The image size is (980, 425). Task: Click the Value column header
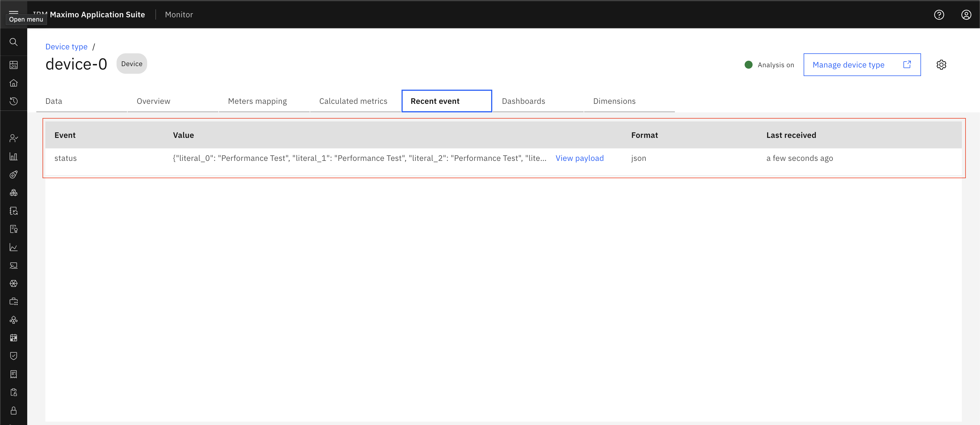(x=183, y=135)
